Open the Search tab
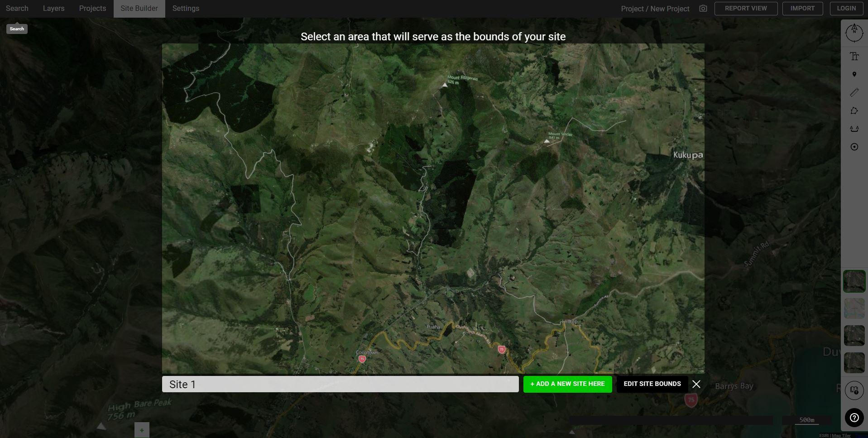The height and width of the screenshot is (438, 868). [17, 9]
